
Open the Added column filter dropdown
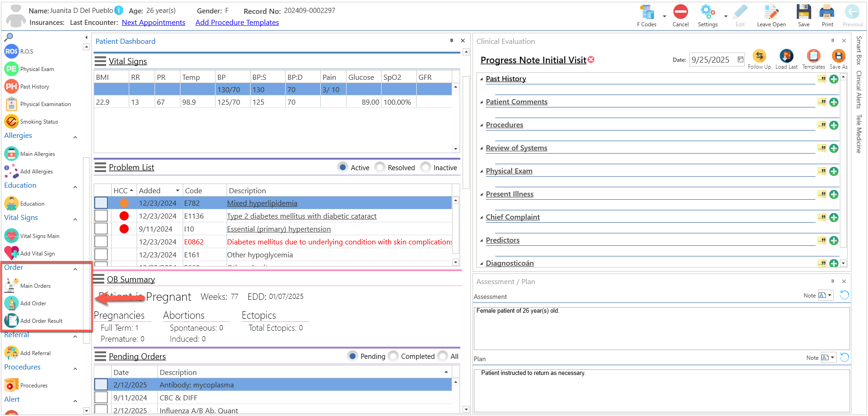pyautogui.click(x=178, y=190)
